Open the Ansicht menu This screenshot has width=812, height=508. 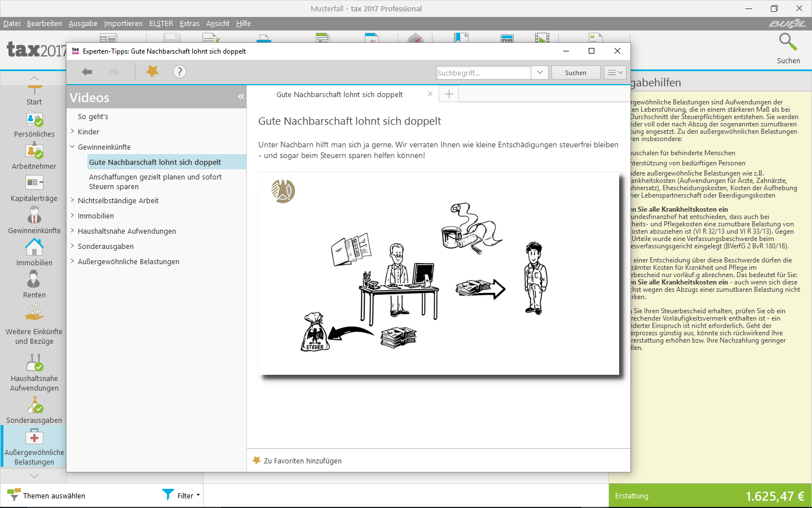218,23
